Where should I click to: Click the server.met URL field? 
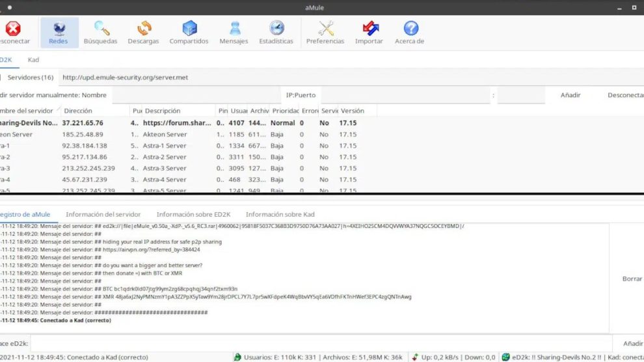(351, 77)
